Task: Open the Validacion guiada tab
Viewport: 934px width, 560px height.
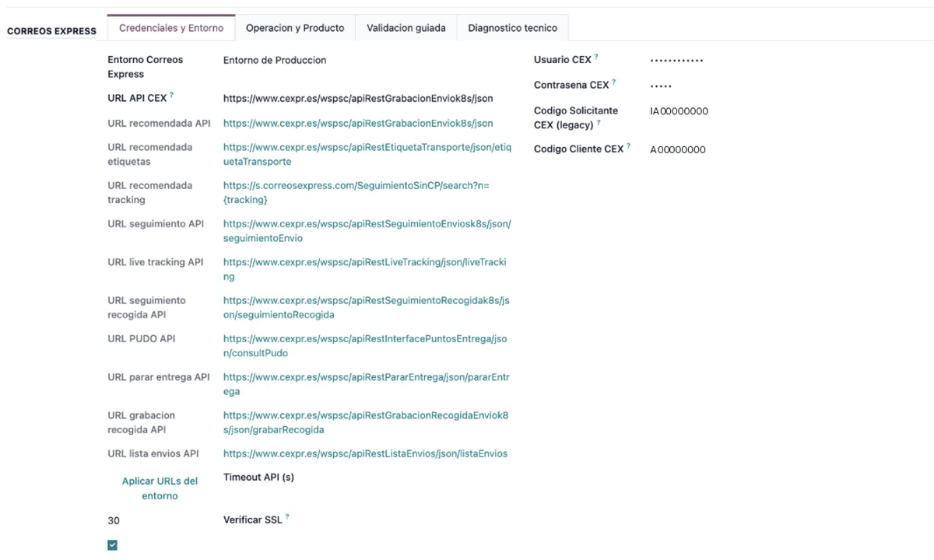Action: (406, 28)
